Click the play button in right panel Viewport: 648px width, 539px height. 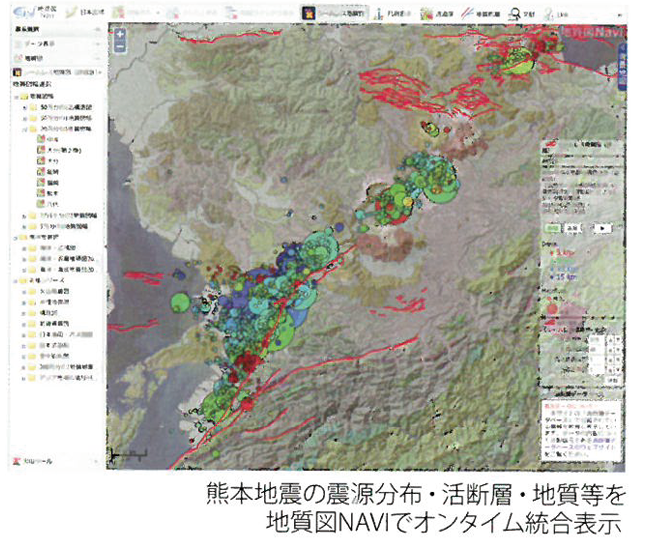[602, 228]
